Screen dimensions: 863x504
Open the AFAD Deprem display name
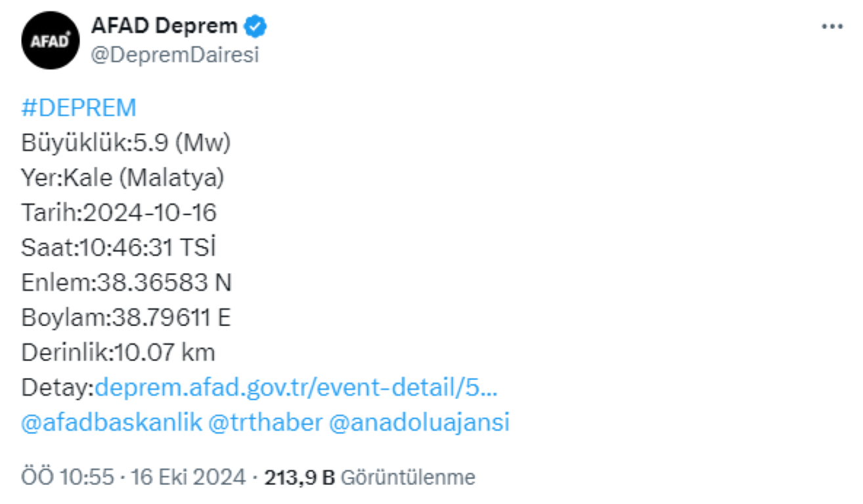[164, 26]
